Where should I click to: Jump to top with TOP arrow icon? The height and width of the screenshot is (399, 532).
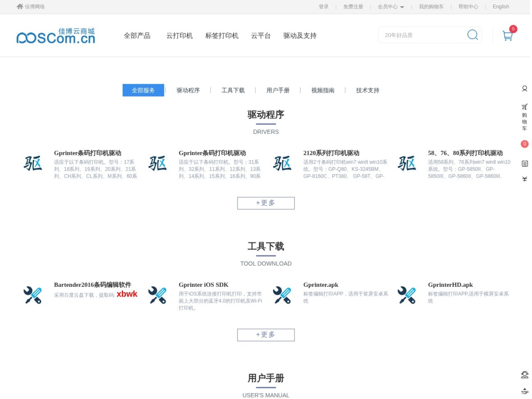(524, 391)
